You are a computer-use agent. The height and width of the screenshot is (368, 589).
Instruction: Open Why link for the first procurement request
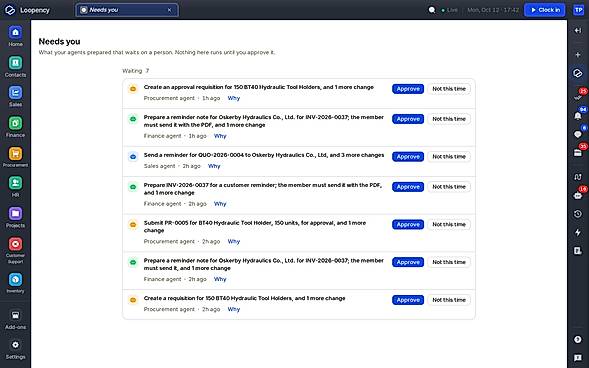[x=234, y=98]
